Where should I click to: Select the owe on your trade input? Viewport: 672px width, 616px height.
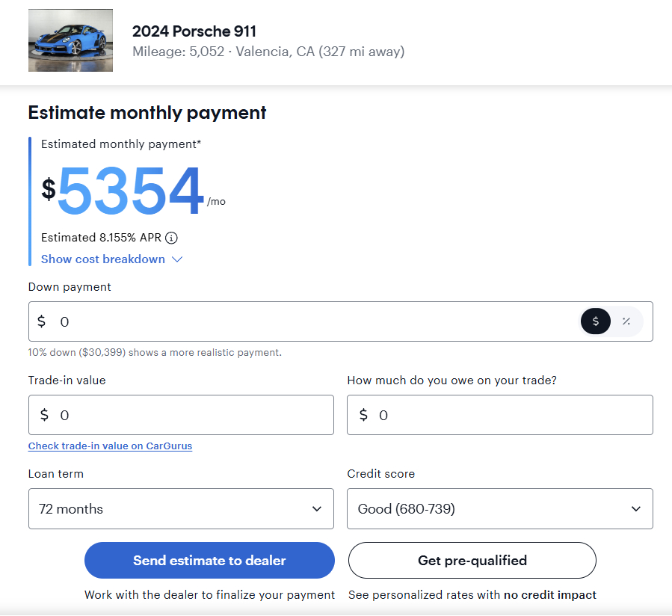pos(508,415)
